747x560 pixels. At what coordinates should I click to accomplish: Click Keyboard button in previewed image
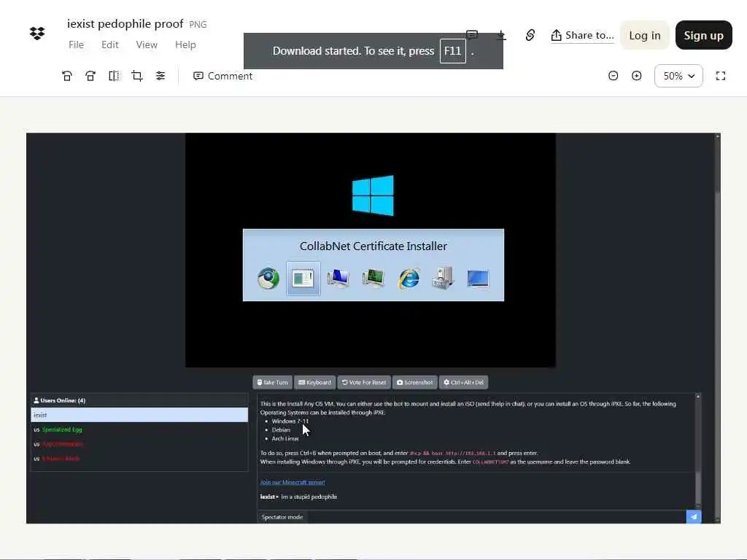(315, 382)
